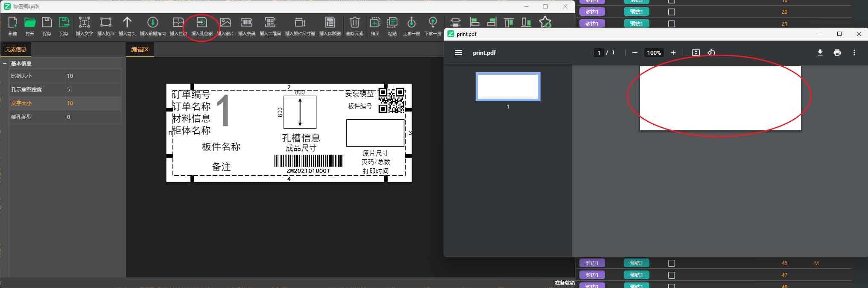Click the 封边1 tag in row 20
This screenshot has width=868, height=288.
pos(592,12)
